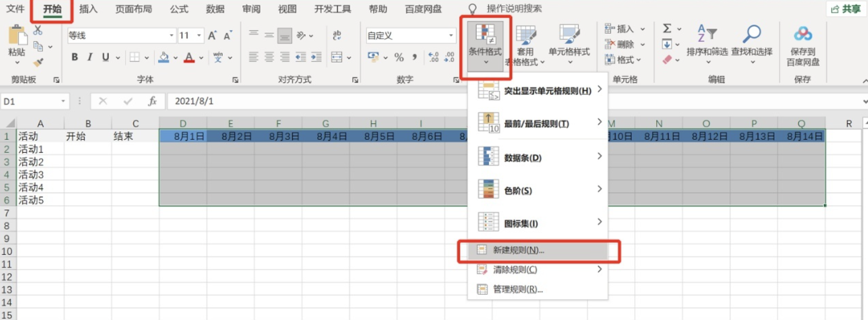Toggle underline formatting
This screenshot has height=320, width=868.
coord(105,57)
